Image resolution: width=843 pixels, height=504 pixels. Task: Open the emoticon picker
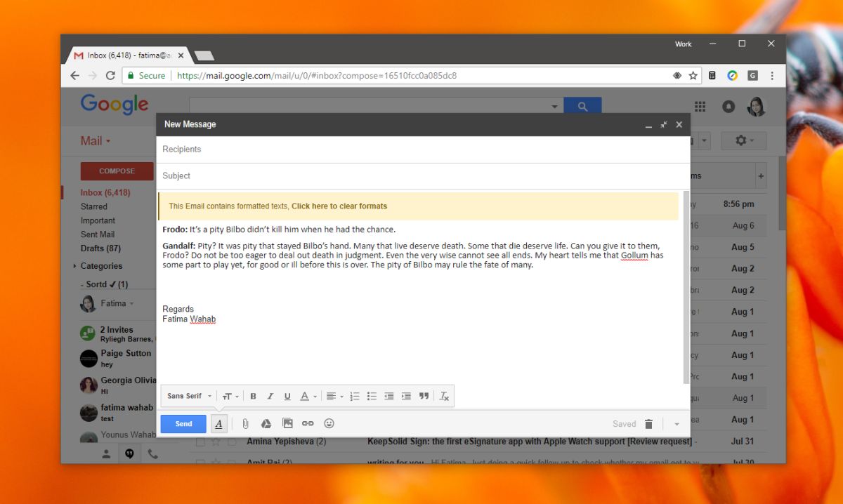pyautogui.click(x=329, y=424)
